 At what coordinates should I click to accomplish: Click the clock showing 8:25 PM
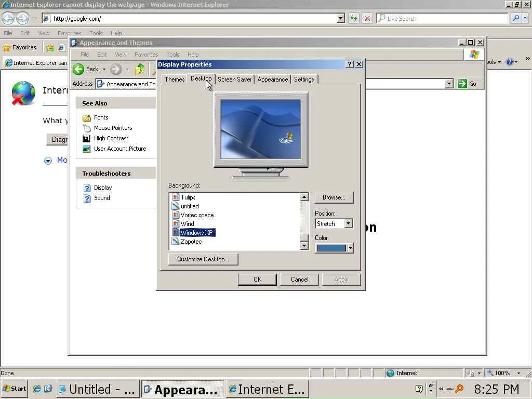coord(496,389)
